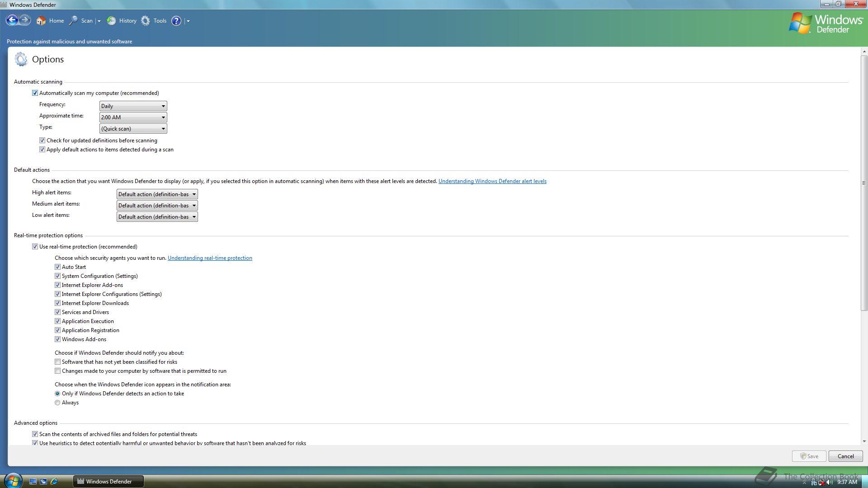
Task: Toggle Scan contents of archived files checkbox
Action: pyautogui.click(x=35, y=434)
